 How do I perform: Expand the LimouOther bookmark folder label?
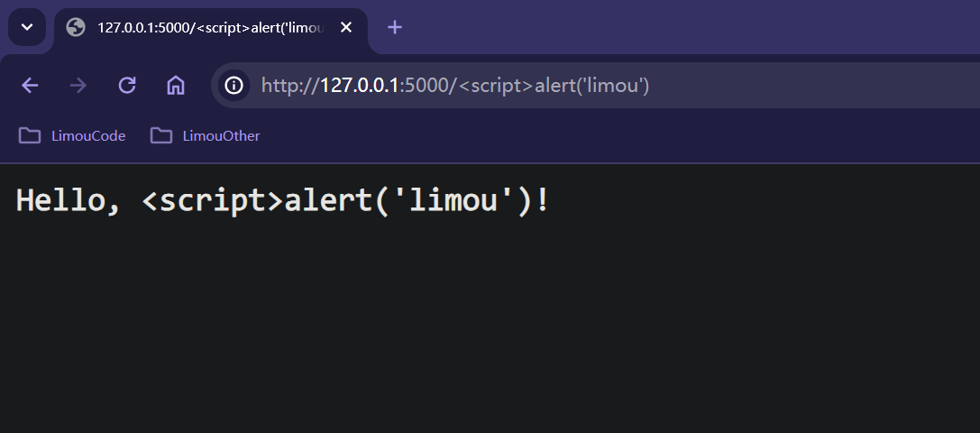pos(221,136)
